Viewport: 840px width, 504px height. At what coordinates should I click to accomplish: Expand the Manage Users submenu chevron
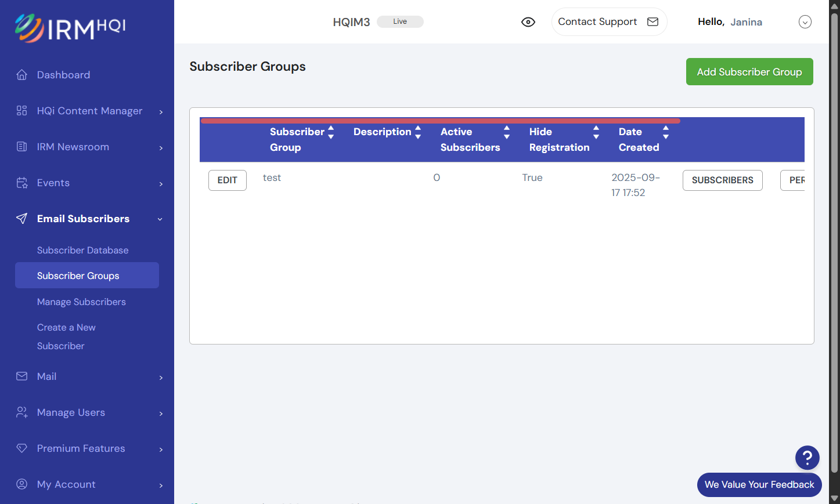(x=161, y=413)
